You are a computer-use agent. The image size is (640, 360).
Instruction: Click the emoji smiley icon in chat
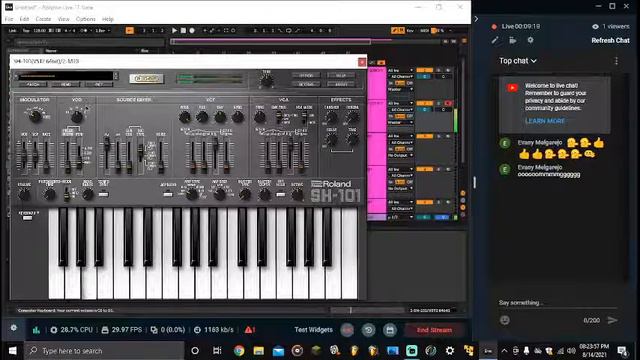(x=505, y=320)
